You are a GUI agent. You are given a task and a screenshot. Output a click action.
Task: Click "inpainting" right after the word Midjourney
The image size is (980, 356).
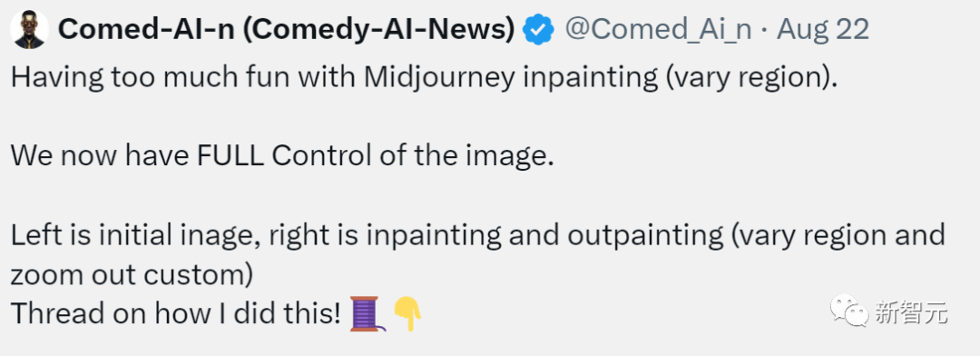click(590, 77)
